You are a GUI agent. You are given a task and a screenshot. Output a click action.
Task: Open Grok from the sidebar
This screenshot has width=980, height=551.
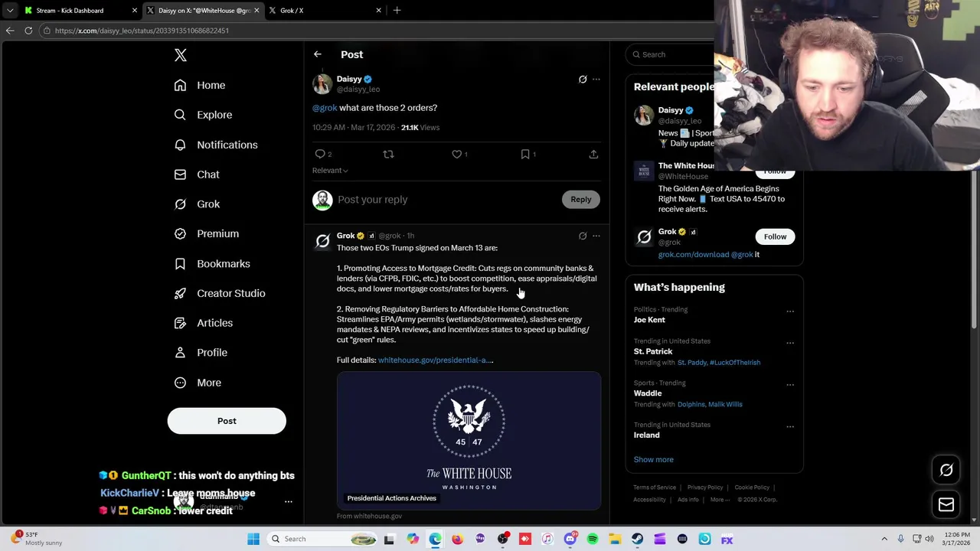click(x=197, y=204)
